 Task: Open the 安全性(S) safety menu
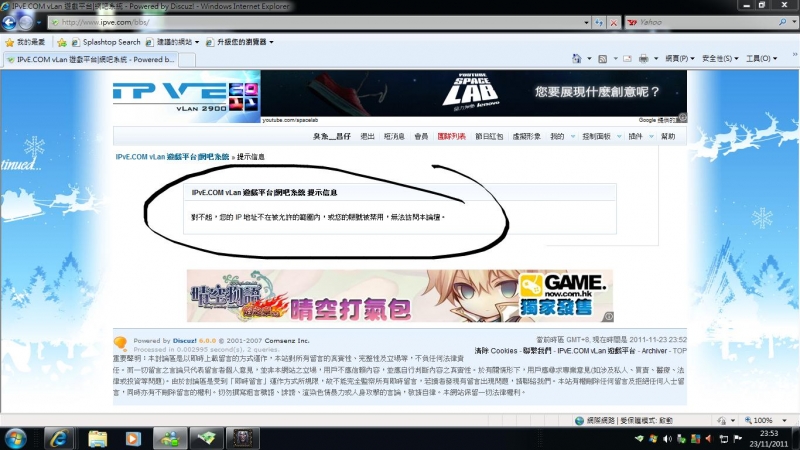tap(720, 59)
